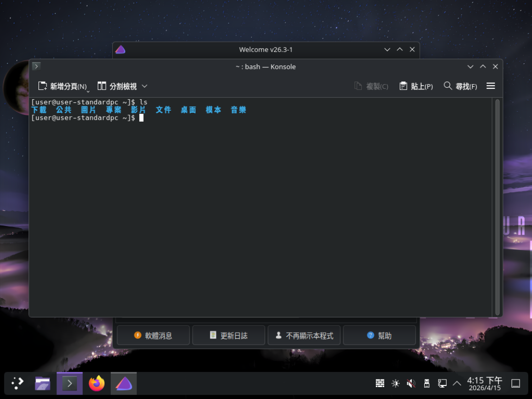532x399 pixels.
Task: Open the application launcher menu
Action: pyautogui.click(x=17, y=384)
